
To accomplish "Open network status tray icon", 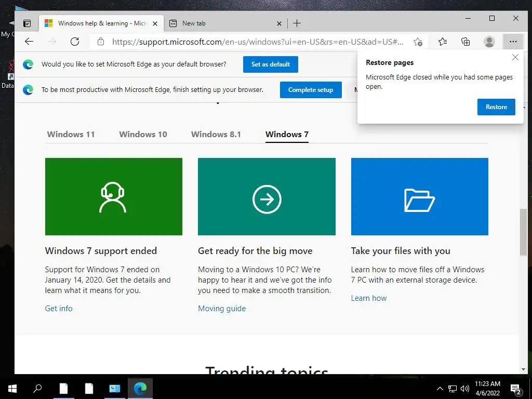I will click(453, 389).
